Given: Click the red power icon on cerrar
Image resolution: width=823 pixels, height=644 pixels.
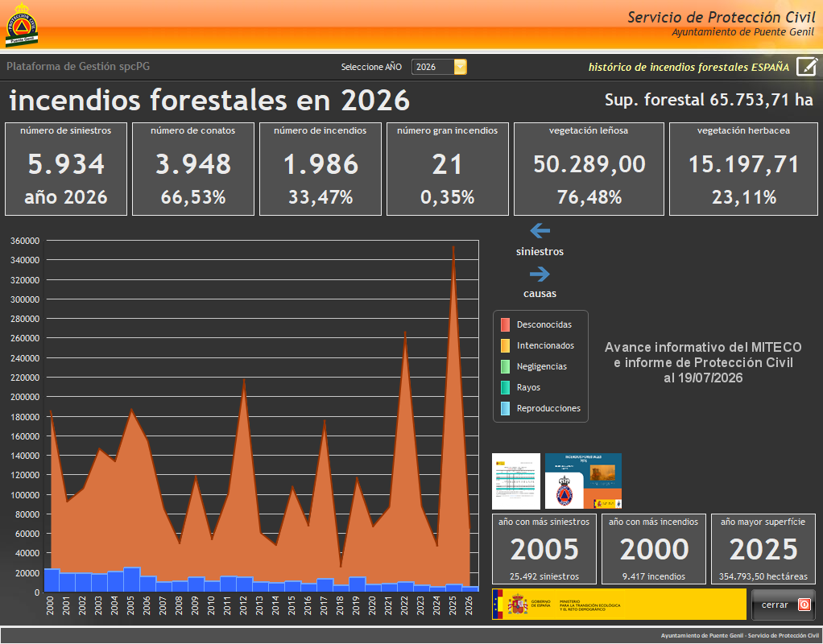Looking at the screenshot, I should (x=804, y=605).
